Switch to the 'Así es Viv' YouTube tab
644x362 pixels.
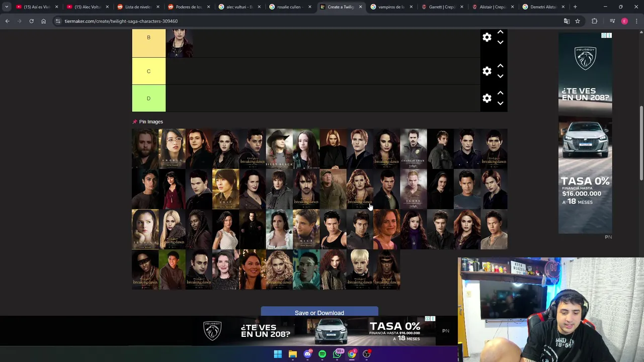(x=37, y=7)
